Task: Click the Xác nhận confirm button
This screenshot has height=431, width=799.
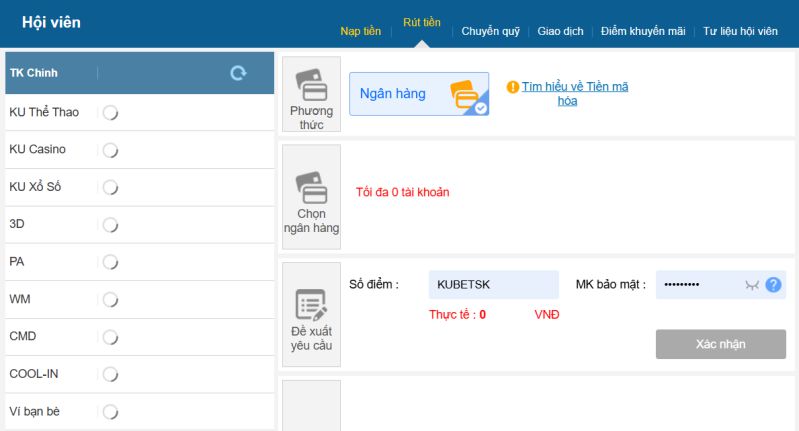Action: [721, 344]
